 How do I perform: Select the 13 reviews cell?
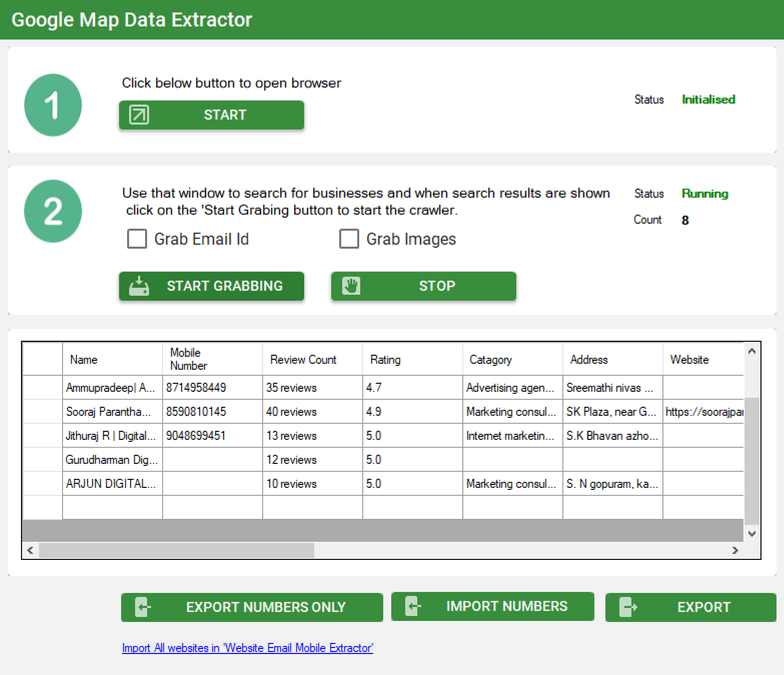coord(313,435)
